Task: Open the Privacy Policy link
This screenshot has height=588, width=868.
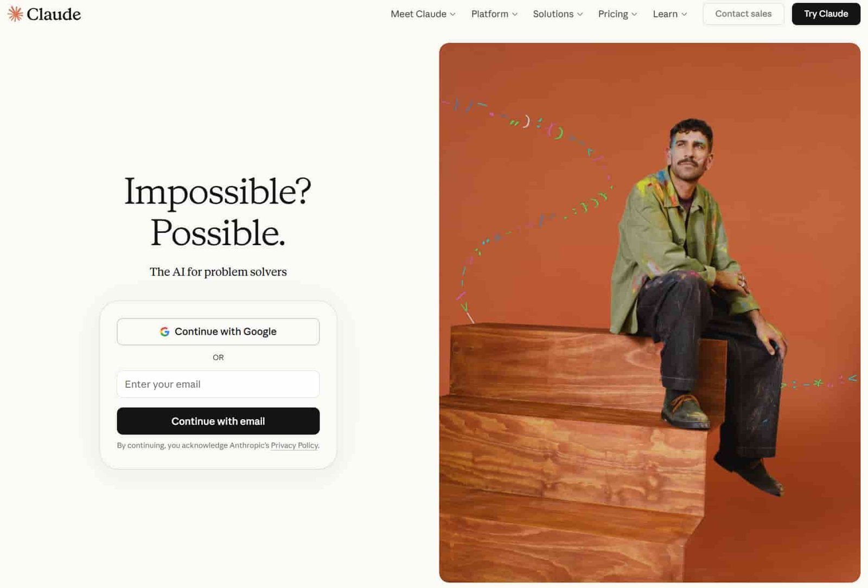Action: tap(295, 445)
